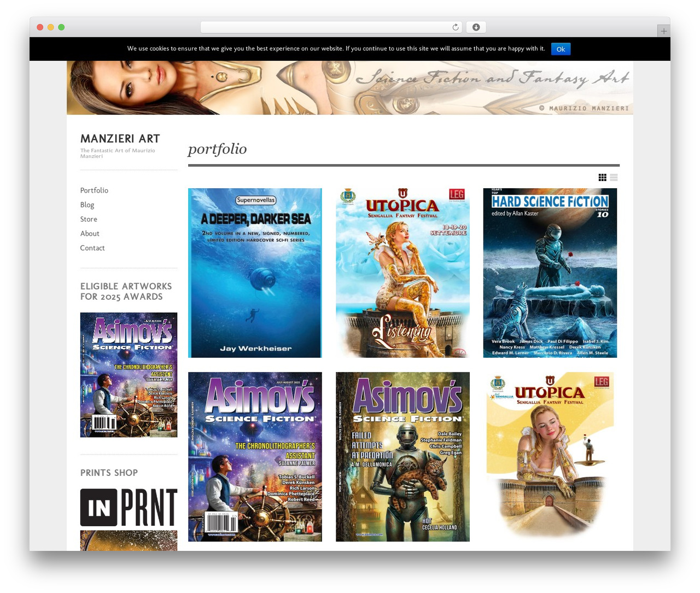Click the header banner image

[x=350, y=88]
